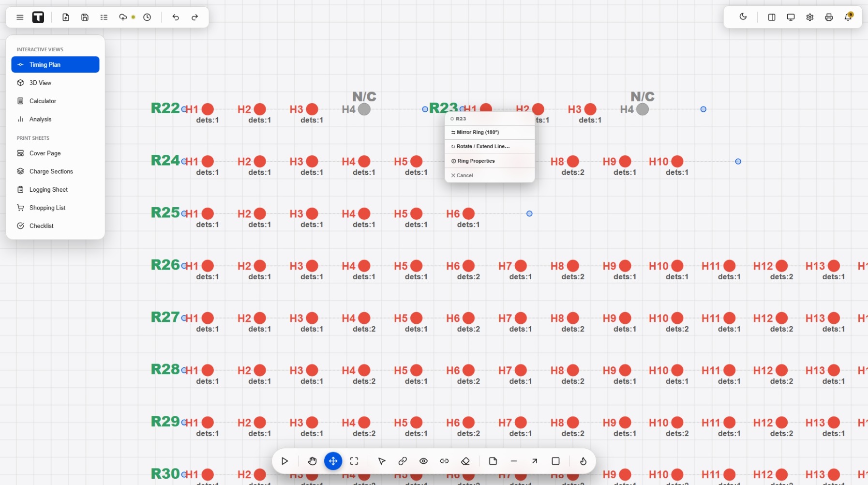Screen dimensions: 868x485
Task: Click the save disk icon
Action: (x=85, y=17)
